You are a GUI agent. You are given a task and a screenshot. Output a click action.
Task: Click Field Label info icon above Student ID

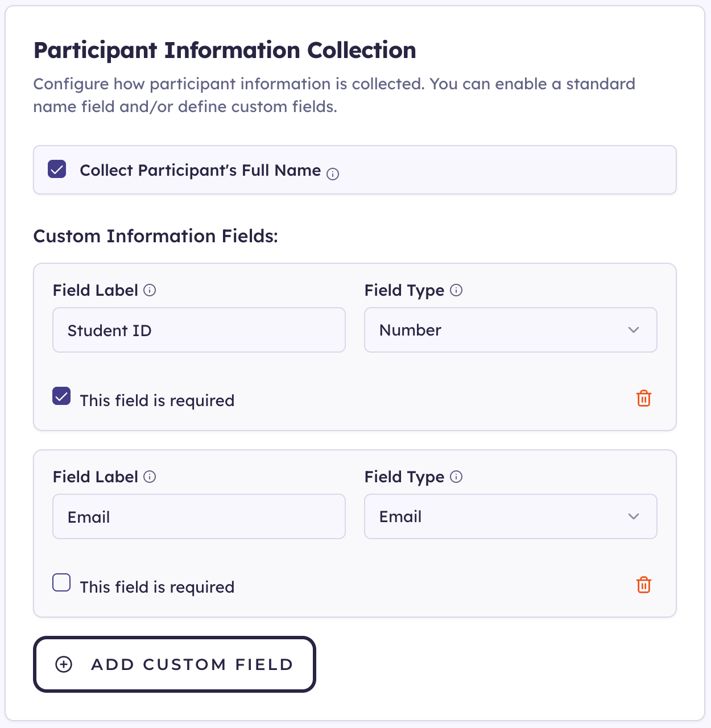pyautogui.click(x=150, y=290)
